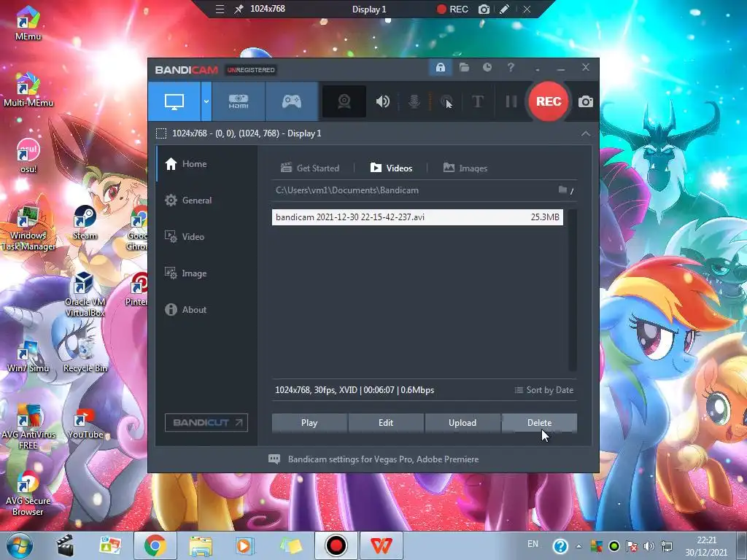Switch to HDMI device recording mode
Screen dimensions: 747x560
pyautogui.click(x=239, y=101)
